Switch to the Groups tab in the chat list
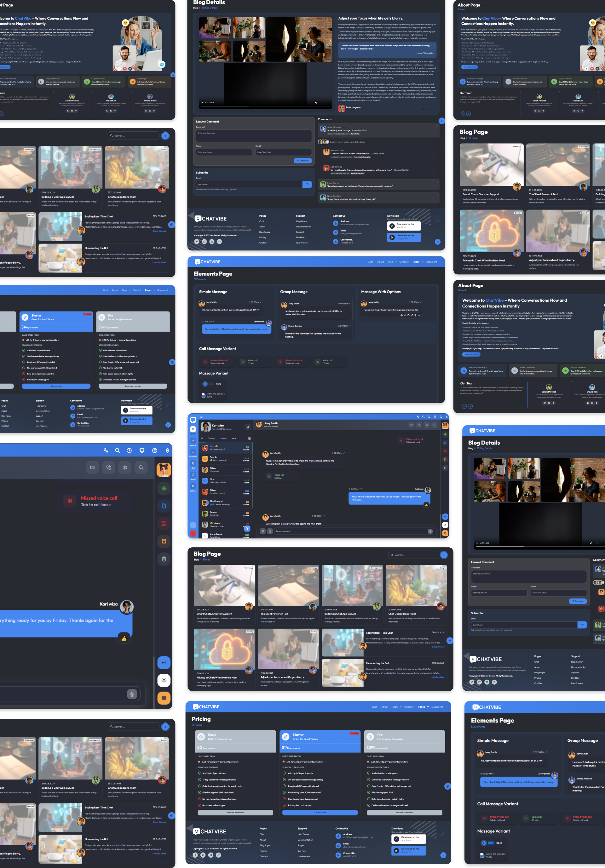 click(x=211, y=438)
